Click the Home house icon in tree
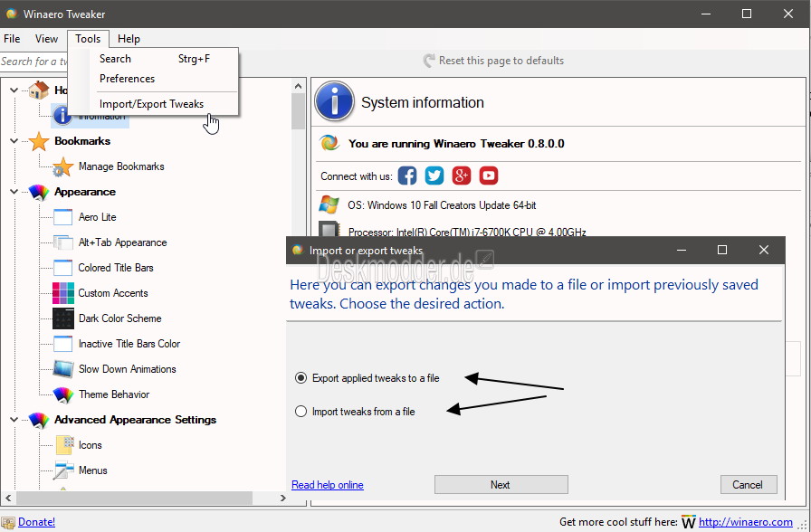This screenshot has height=532, width=811. click(39, 90)
